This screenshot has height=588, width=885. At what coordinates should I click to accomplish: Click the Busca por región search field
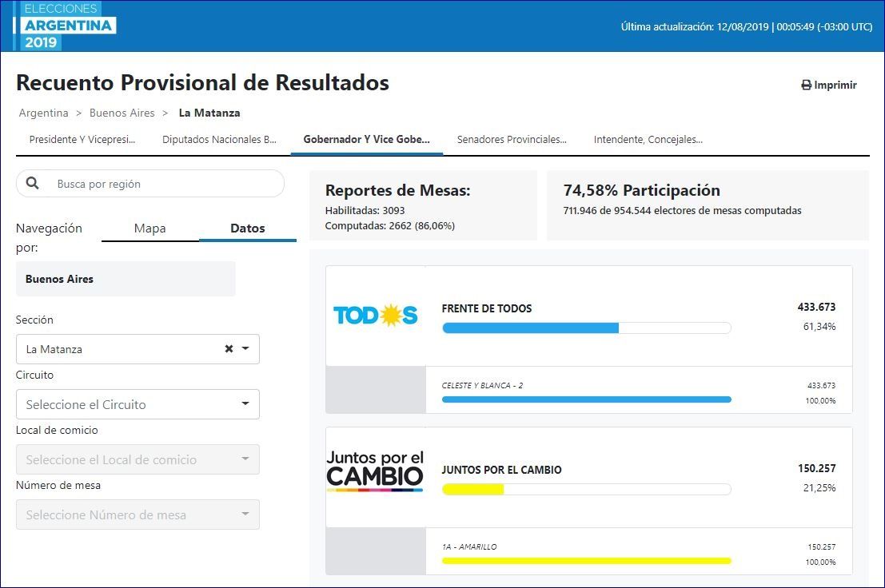click(x=164, y=184)
